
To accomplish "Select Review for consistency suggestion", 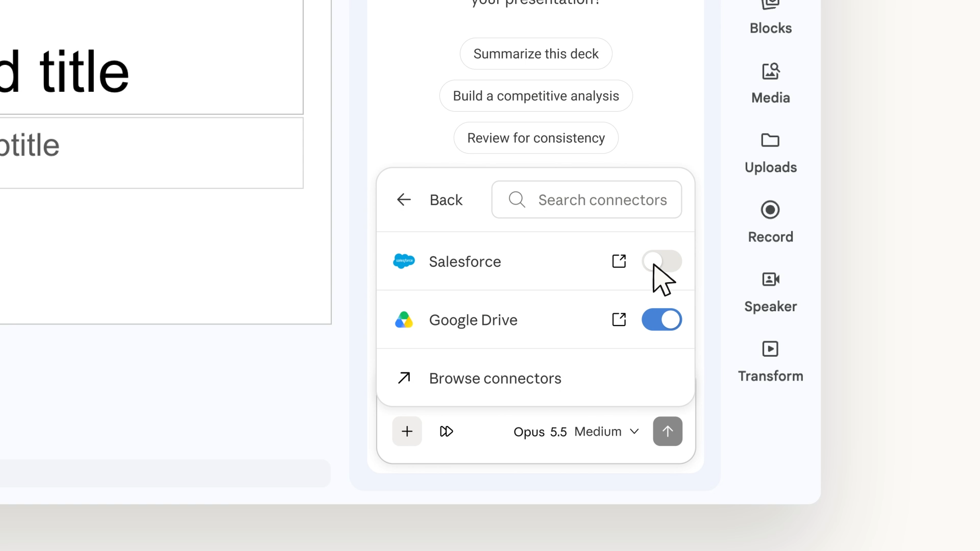I will tap(536, 138).
